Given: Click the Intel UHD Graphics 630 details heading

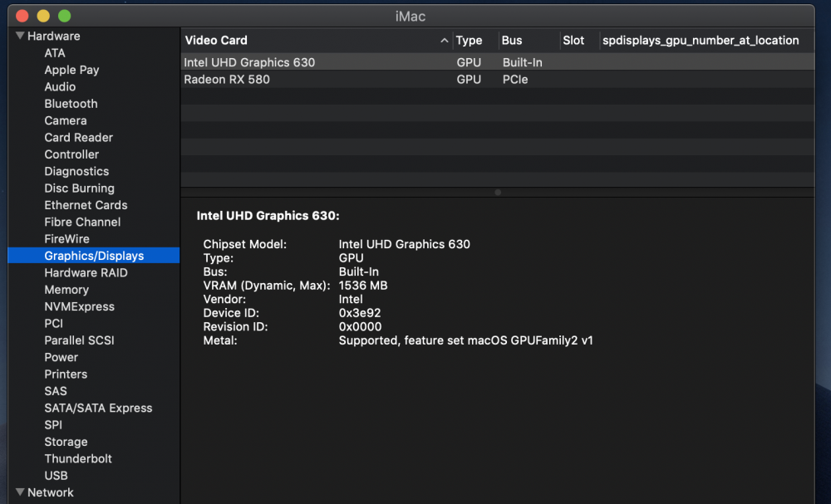Looking at the screenshot, I should [x=268, y=216].
